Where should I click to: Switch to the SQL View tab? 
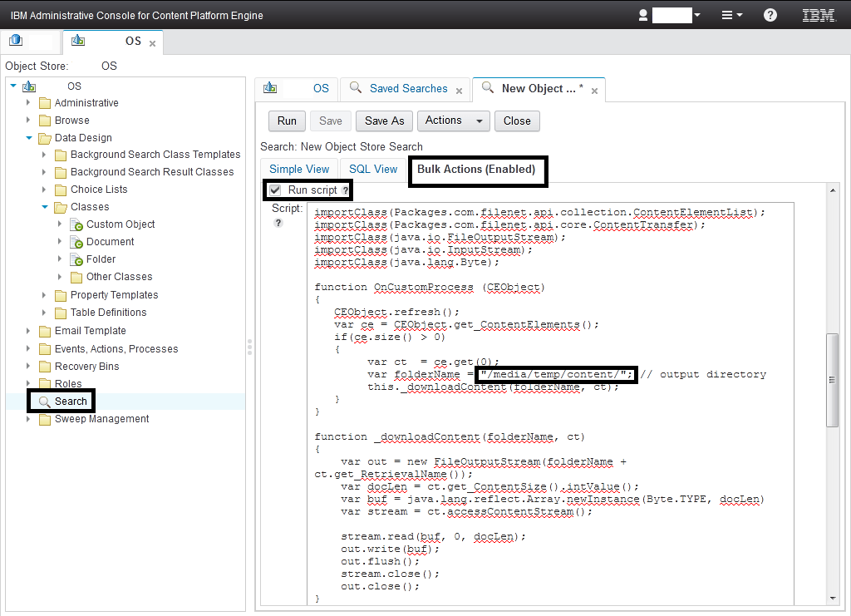click(x=372, y=168)
